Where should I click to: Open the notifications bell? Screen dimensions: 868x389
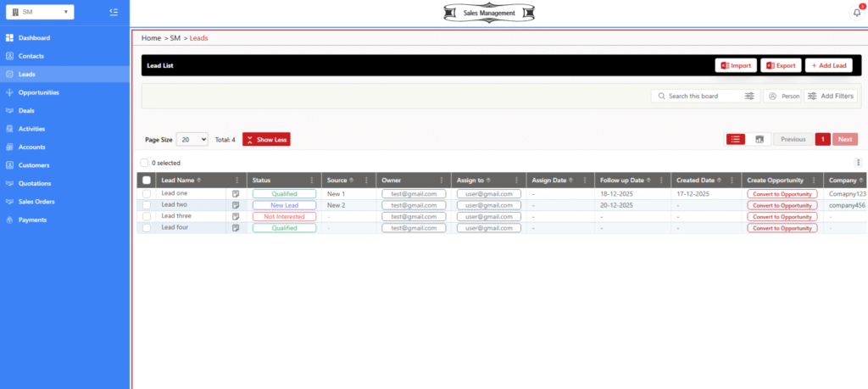pyautogui.click(x=856, y=12)
